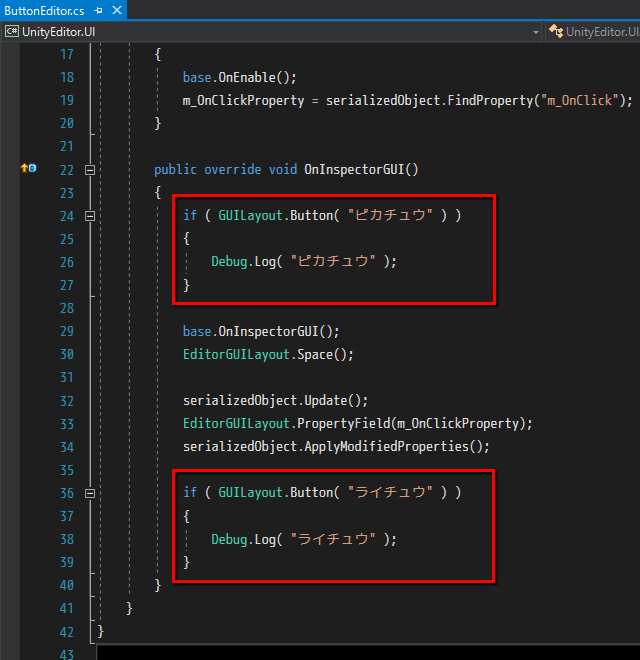
Task: Click line number 29
Action: [67, 331]
